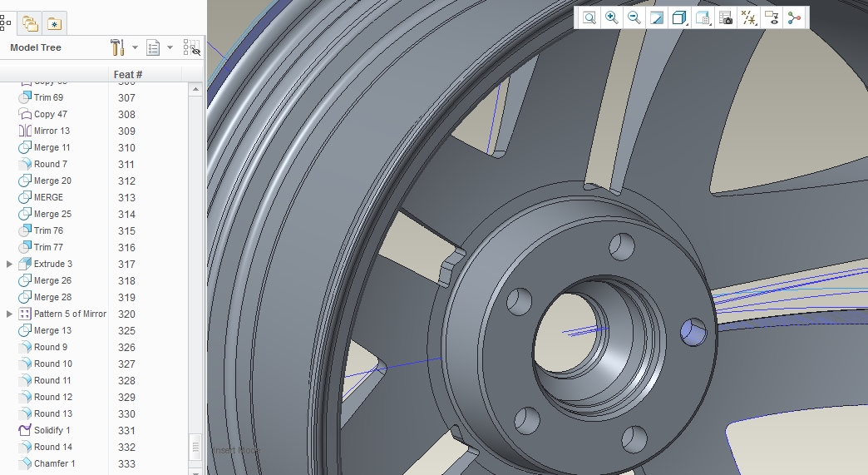Click the Model Tree scrollbar thumb

pos(195,447)
